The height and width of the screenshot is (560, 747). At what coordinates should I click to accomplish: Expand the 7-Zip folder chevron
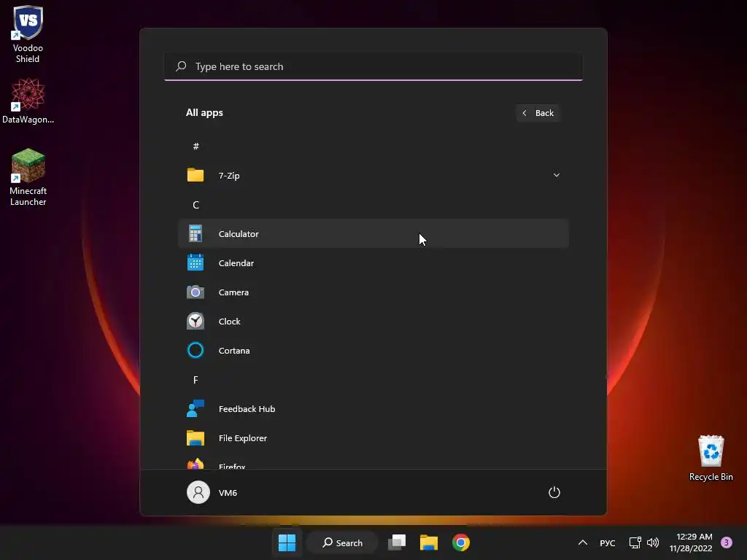pyautogui.click(x=556, y=175)
